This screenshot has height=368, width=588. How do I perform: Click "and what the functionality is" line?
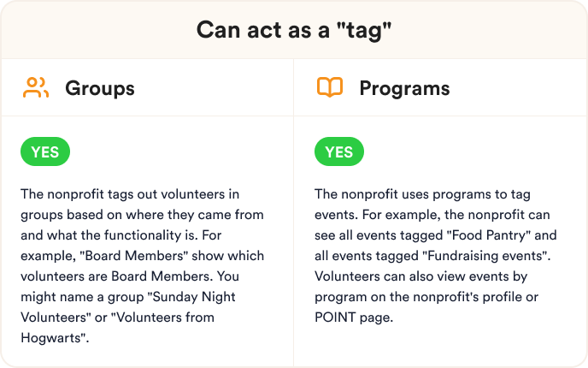coord(109,235)
